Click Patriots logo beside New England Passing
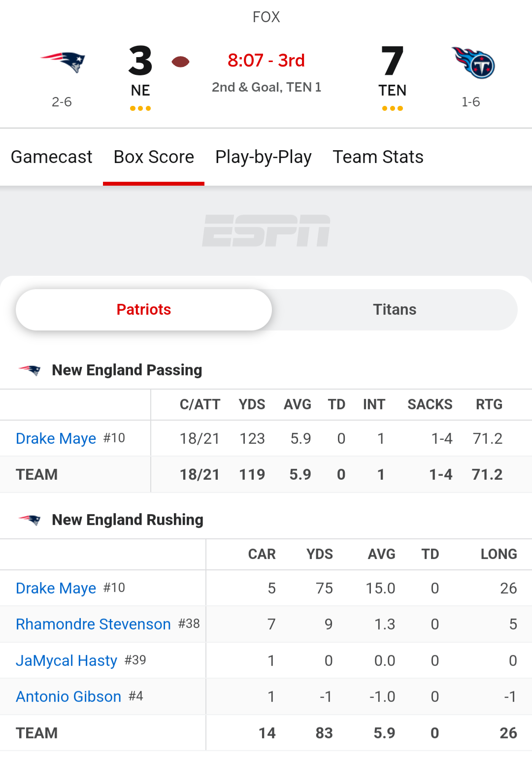The width and height of the screenshot is (532, 763). pos(30,370)
